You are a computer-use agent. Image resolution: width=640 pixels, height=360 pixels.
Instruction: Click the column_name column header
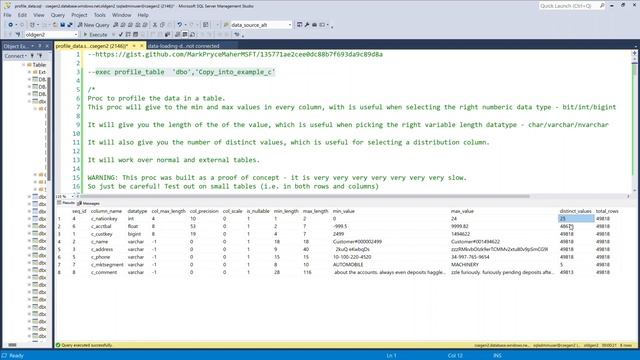pos(106,211)
